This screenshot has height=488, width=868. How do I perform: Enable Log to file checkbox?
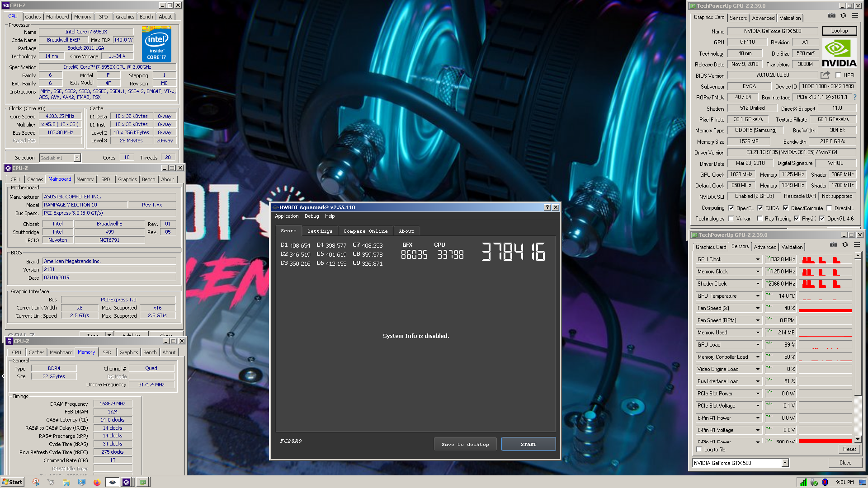click(x=699, y=450)
